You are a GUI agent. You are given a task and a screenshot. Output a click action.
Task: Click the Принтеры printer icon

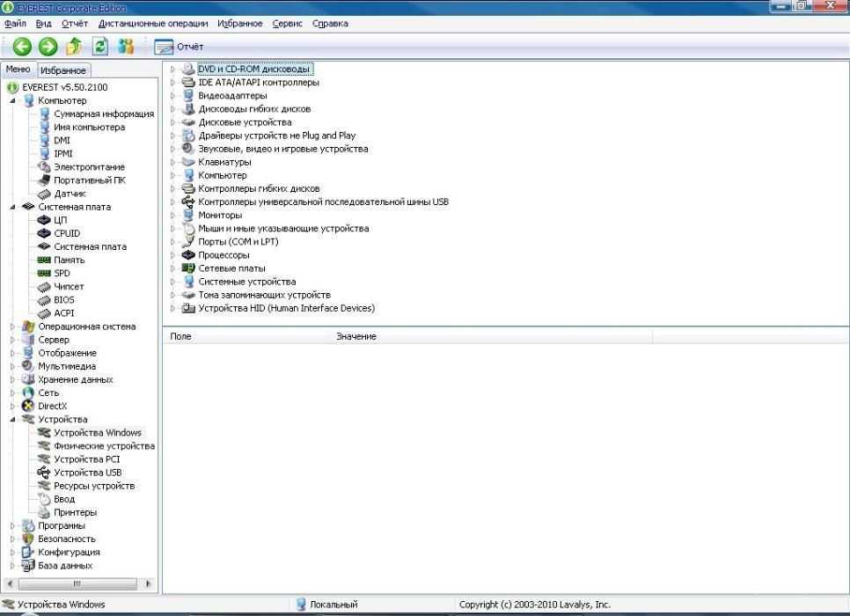click(44, 512)
